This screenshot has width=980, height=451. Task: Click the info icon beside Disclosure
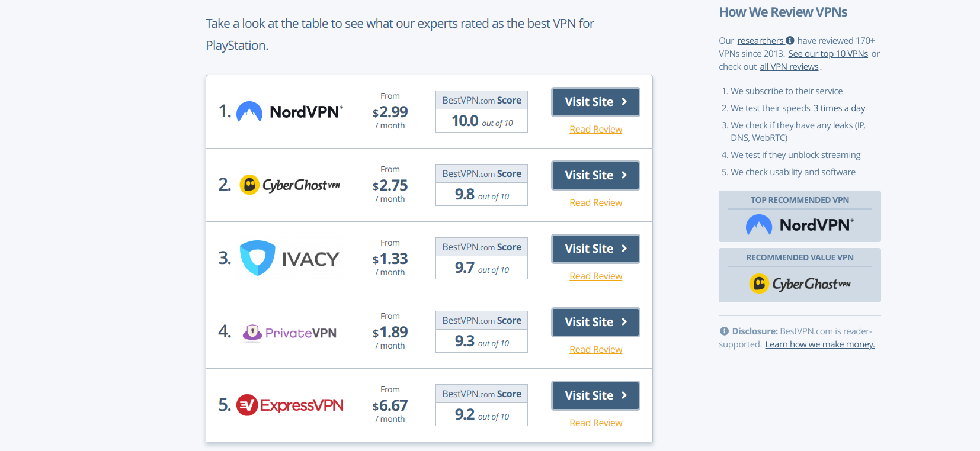724,331
